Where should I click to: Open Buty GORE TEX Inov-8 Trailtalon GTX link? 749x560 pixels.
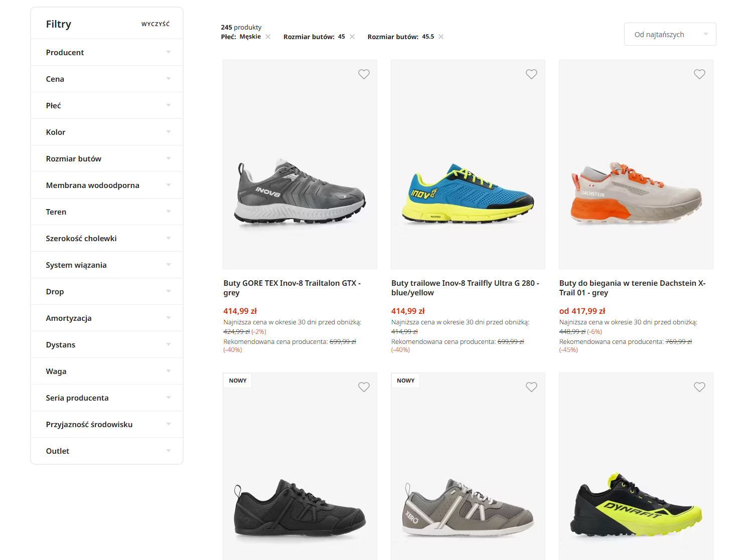292,288
